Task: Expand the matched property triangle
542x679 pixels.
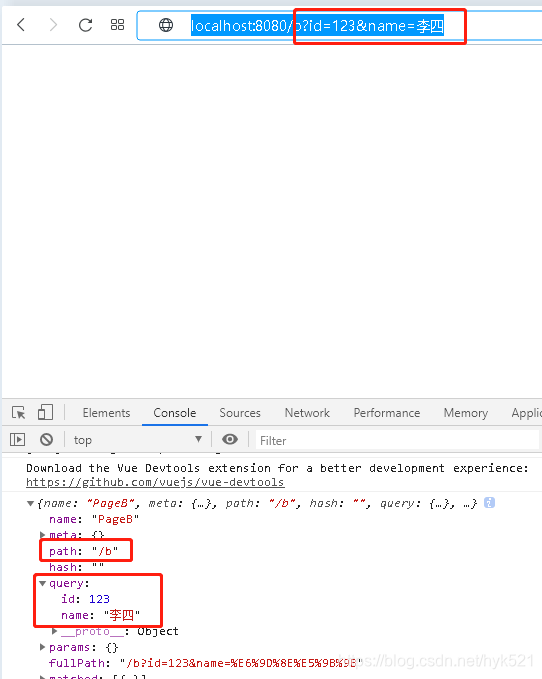Action: pos(42,676)
